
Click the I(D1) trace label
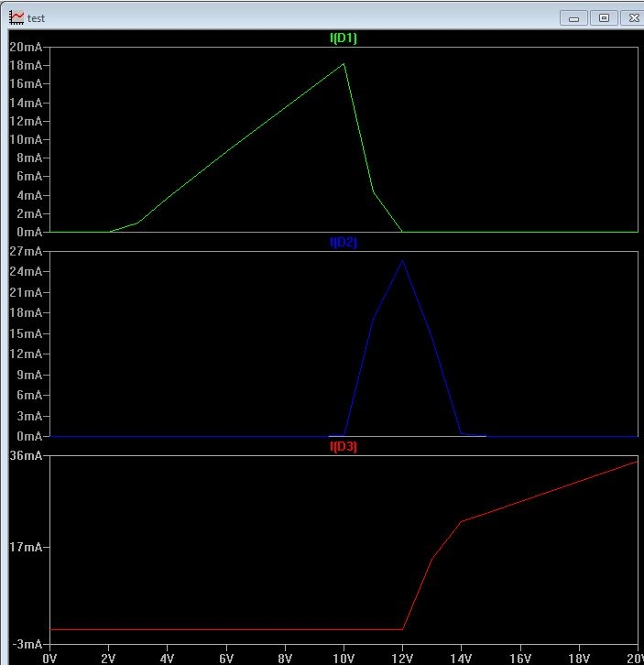344,38
